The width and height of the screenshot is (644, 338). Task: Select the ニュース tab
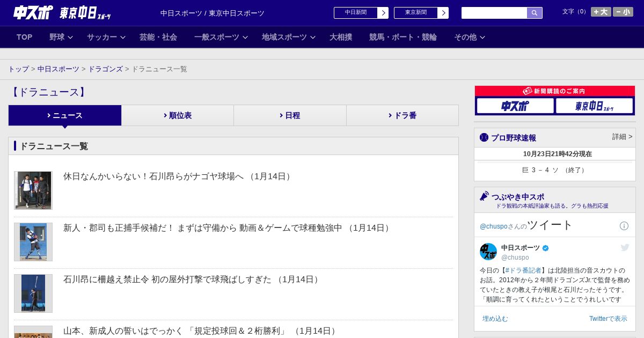click(x=65, y=115)
